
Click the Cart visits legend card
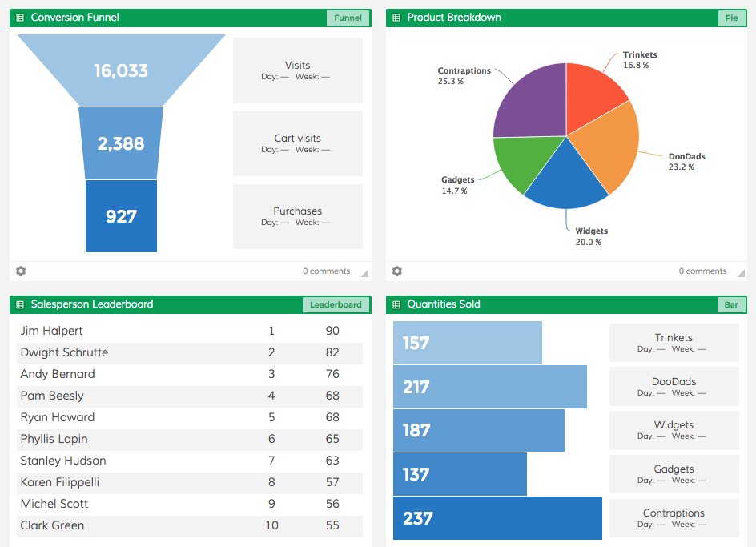coord(298,143)
